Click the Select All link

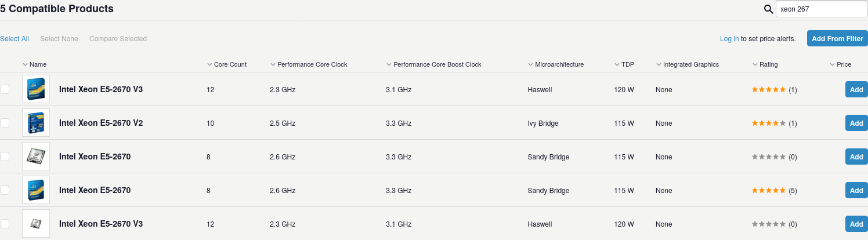(x=15, y=39)
